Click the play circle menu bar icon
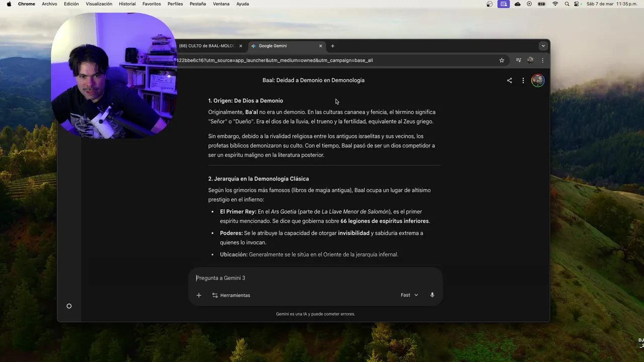 pyautogui.click(x=529, y=4)
